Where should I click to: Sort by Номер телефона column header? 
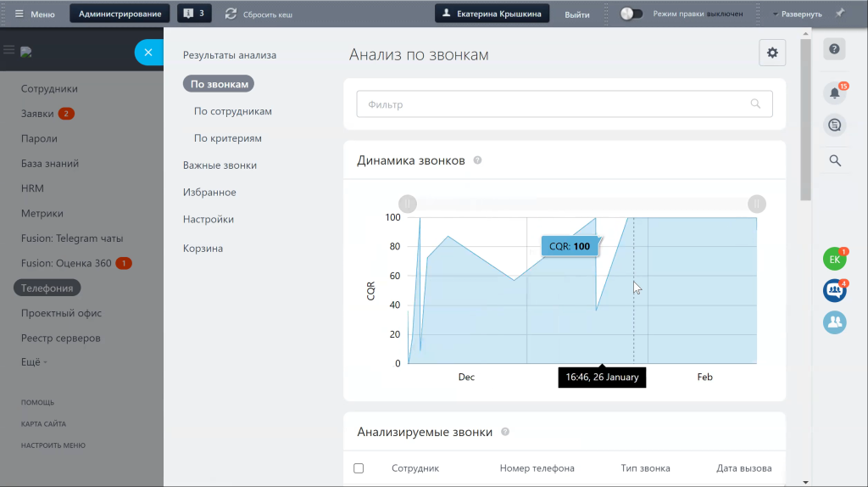(x=537, y=468)
